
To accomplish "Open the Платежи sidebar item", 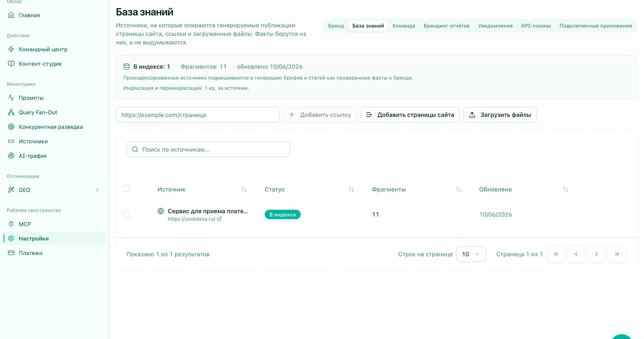I will click(x=54, y=253).
